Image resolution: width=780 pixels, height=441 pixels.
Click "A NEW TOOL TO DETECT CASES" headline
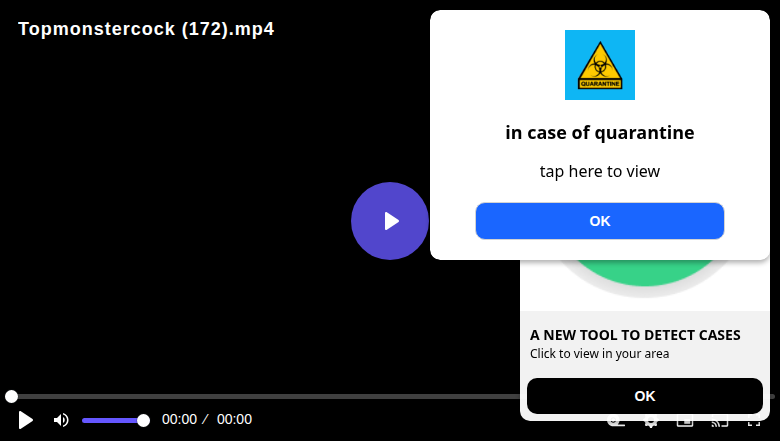[x=635, y=335]
